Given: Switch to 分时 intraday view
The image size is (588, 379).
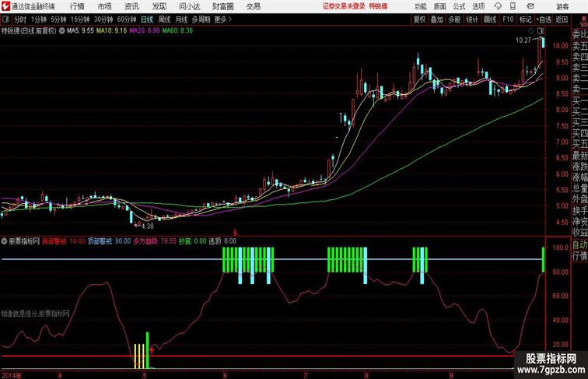Looking at the screenshot, I should (x=20, y=19).
